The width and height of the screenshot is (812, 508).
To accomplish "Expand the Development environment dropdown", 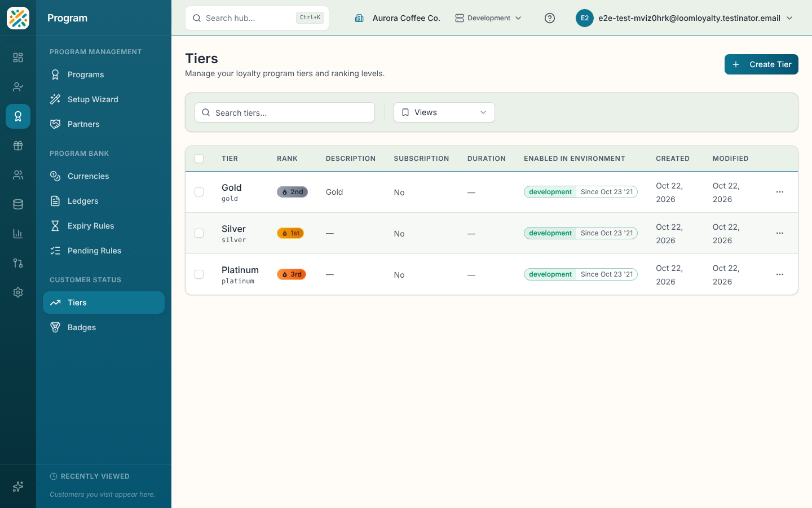I will click(488, 18).
